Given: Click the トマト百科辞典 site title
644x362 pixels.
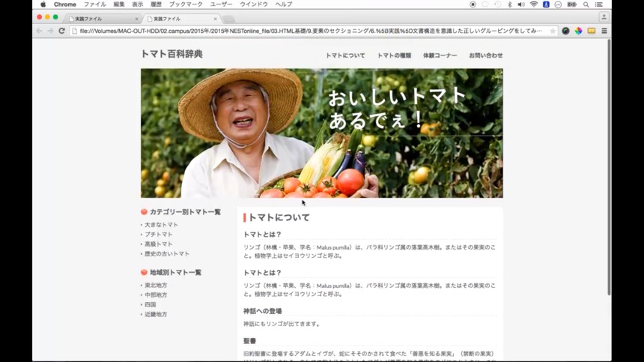Looking at the screenshot, I should (171, 54).
